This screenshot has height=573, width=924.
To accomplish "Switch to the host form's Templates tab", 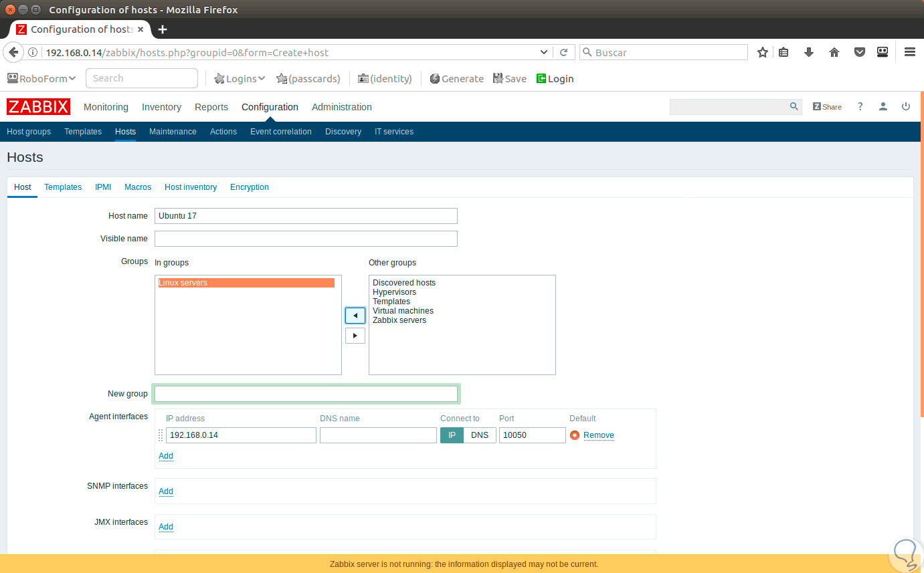I will click(63, 187).
